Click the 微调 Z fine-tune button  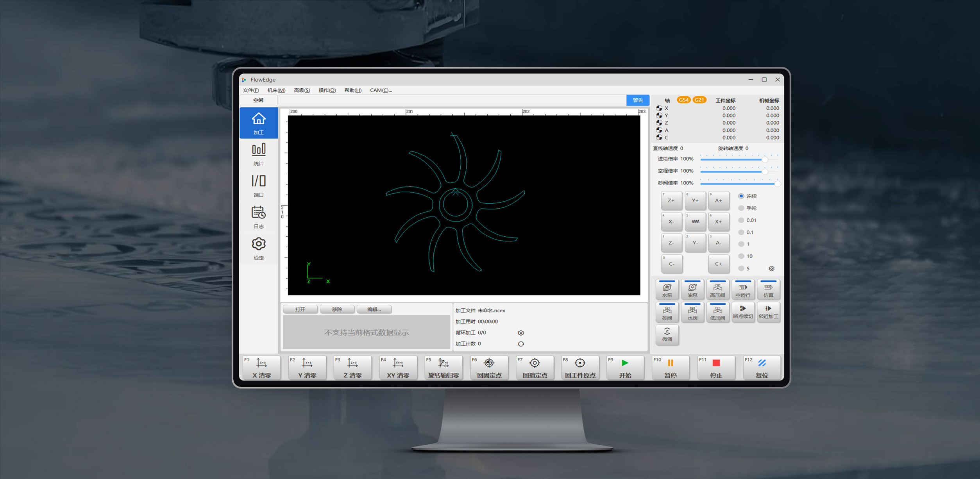pyautogui.click(x=667, y=335)
